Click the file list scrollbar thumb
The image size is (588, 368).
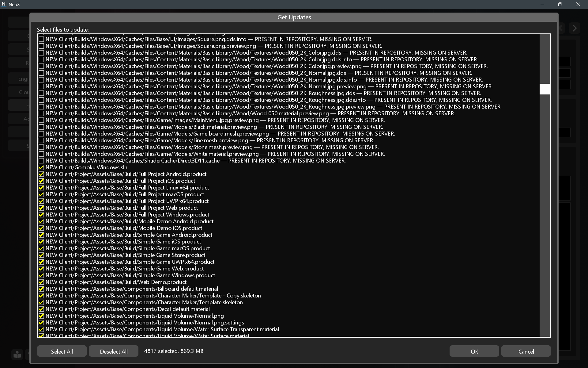coord(545,89)
